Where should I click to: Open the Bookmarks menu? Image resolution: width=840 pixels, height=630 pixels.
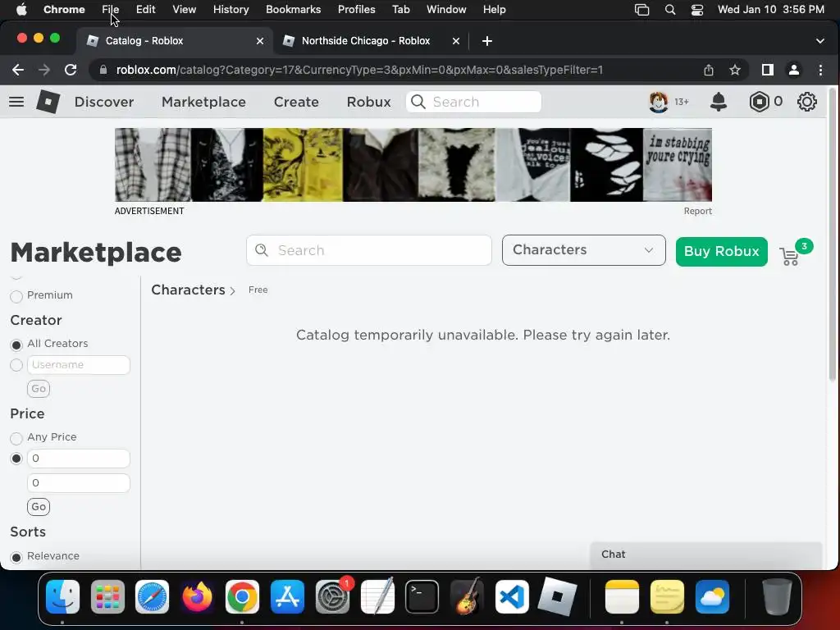coord(293,10)
